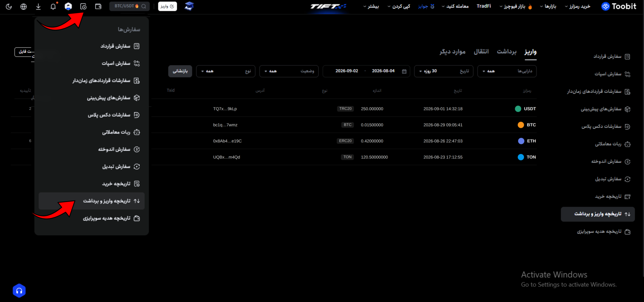Open the دارایی‌ها assets dropdown
This screenshot has height=302, width=644.
(x=507, y=71)
